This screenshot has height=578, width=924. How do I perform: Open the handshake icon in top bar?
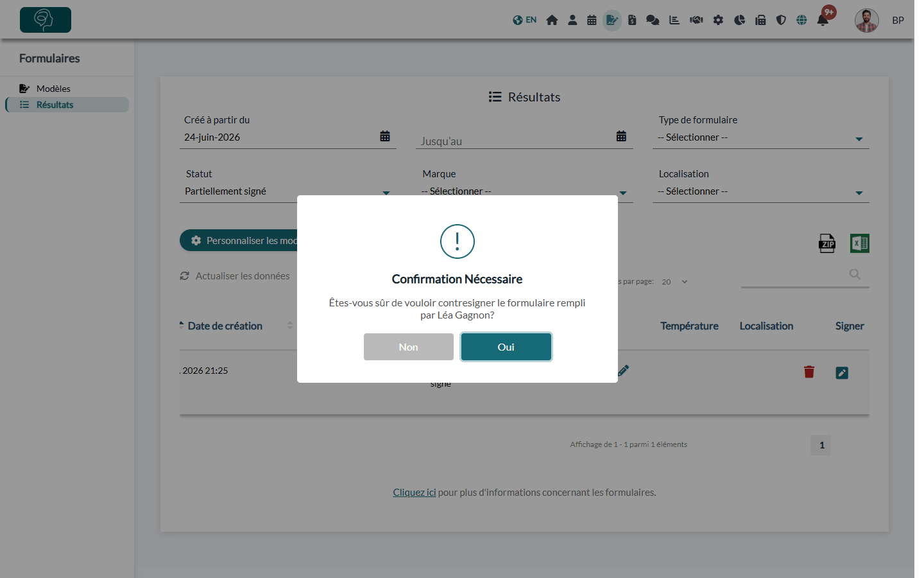coord(696,20)
